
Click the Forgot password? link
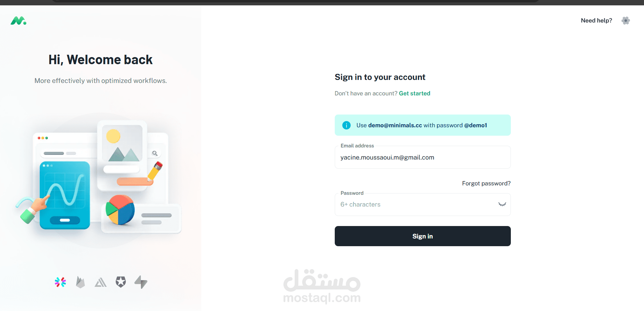(x=486, y=183)
